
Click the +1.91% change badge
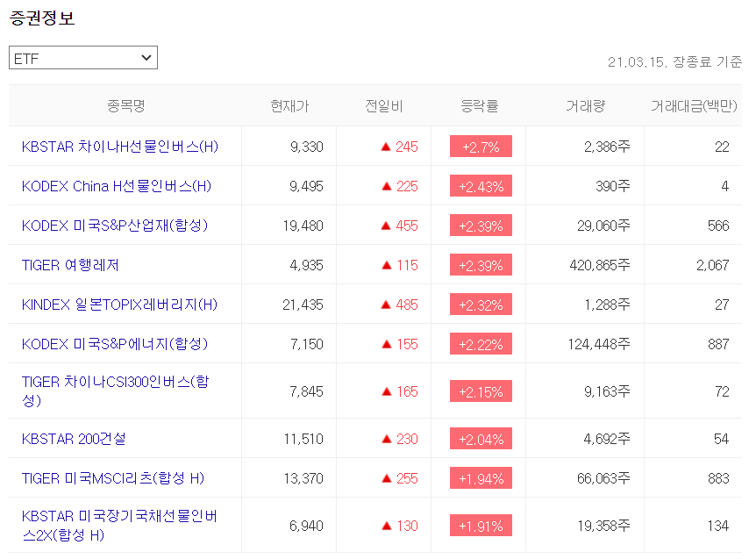point(481,526)
